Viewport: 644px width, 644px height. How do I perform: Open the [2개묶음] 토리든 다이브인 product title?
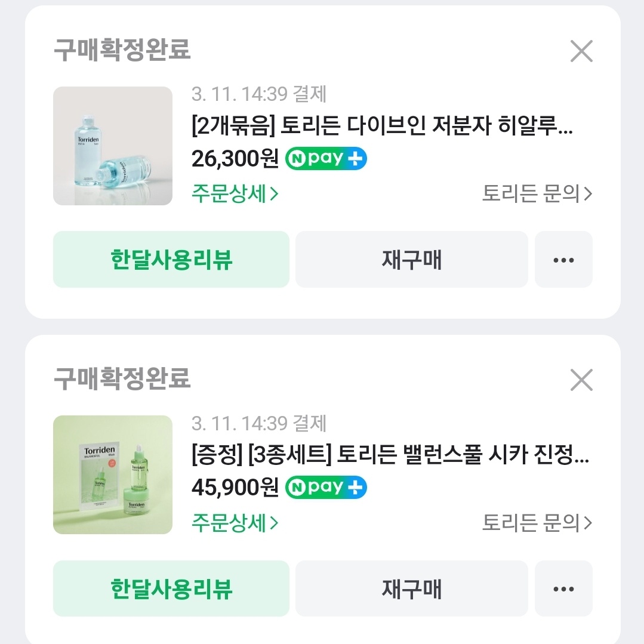point(382,127)
